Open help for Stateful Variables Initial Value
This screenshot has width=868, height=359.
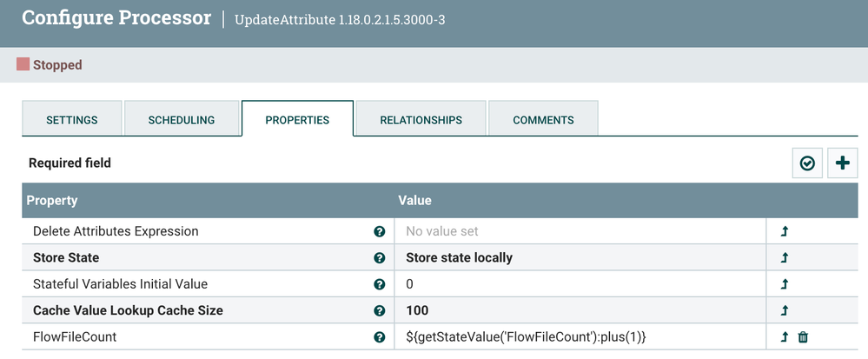pos(380,284)
